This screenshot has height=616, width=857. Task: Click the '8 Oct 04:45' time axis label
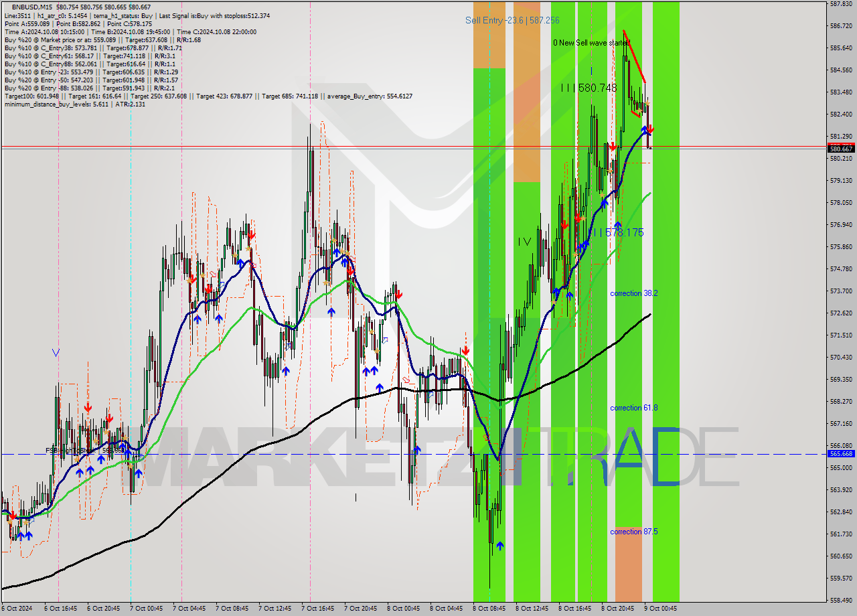pos(446,609)
